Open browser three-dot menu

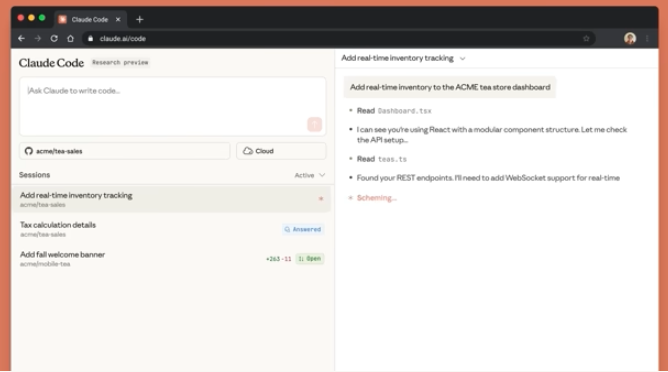click(x=647, y=38)
